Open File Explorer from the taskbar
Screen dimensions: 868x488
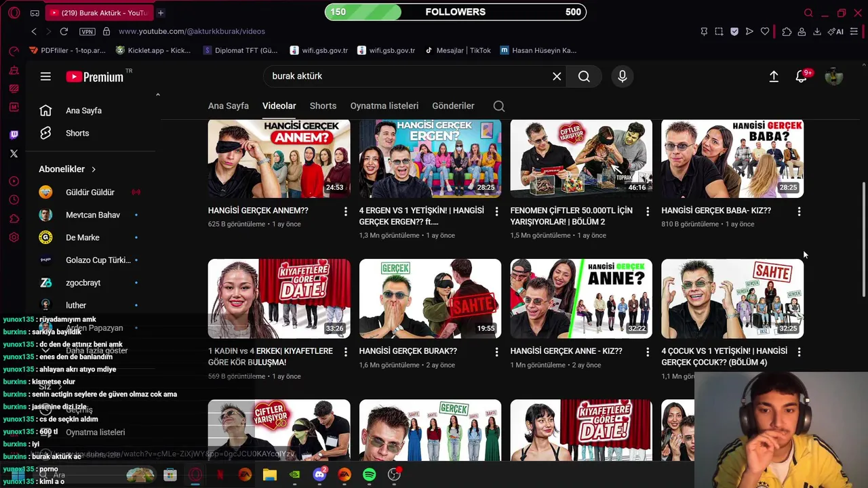270,474
